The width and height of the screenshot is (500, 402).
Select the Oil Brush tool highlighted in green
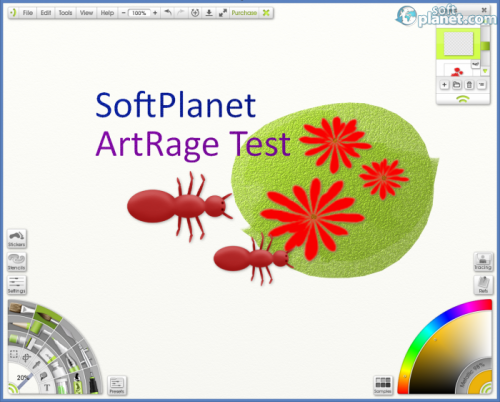(x=48, y=316)
